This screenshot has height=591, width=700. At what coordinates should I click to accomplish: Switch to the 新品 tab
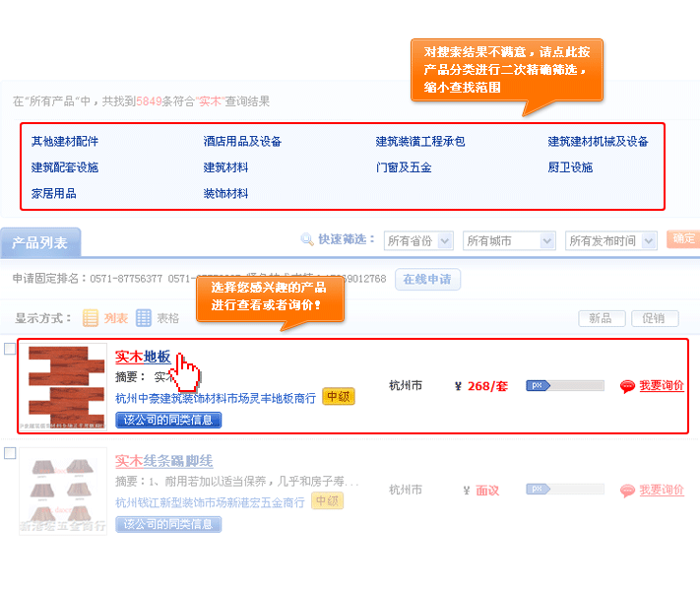click(600, 318)
